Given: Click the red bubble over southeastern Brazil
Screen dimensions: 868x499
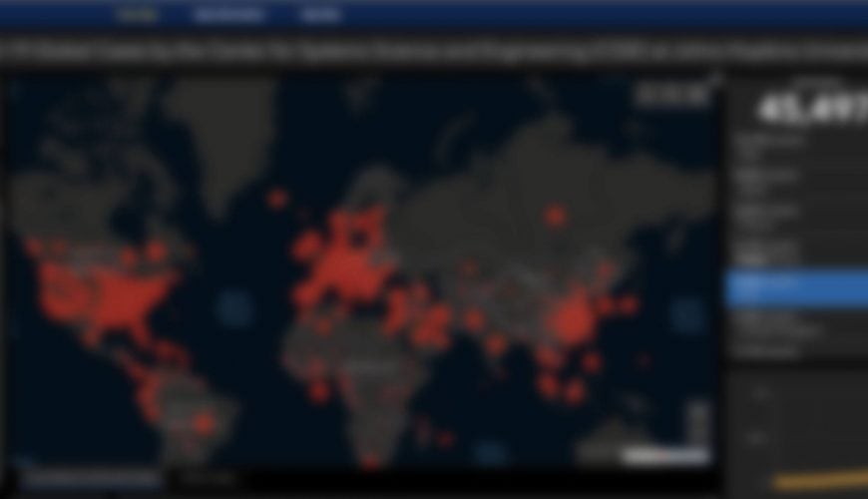Looking at the screenshot, I should pyautogui.click(x=205, y=422).
